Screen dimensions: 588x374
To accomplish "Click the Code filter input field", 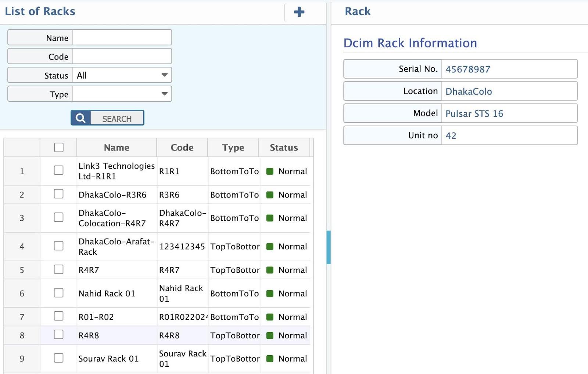I will (x=122, y=56).
